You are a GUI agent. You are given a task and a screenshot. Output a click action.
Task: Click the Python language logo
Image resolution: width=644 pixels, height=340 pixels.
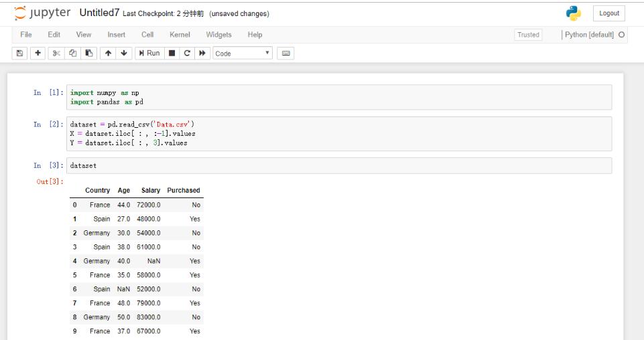(x=574, y=13)
